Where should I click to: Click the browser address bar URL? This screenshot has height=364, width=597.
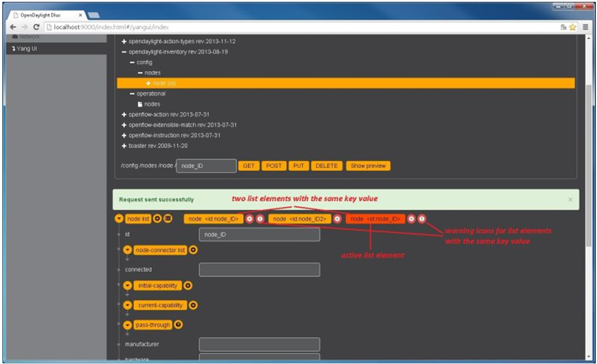[x=111, y=27]
